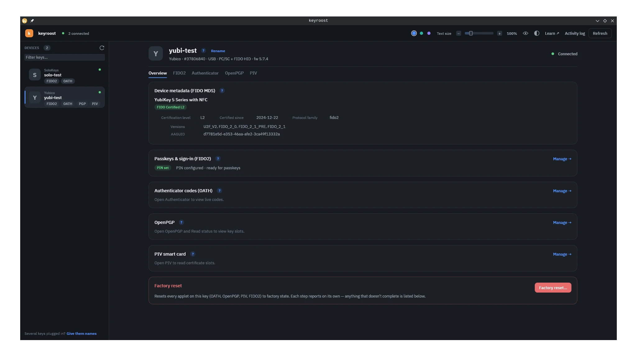This screenshot has width=637, height=364.
Task: Open the Learn external link
Action: [552, 34]
